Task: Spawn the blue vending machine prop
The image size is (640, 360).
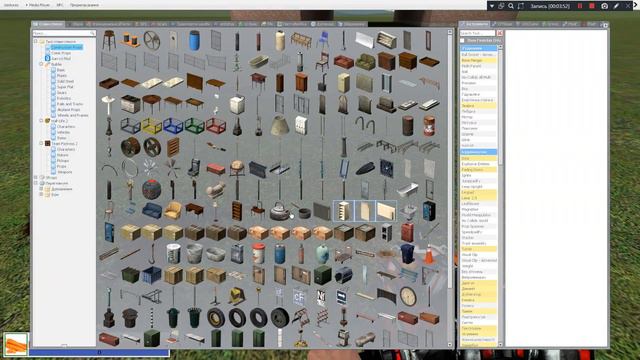Action: click(x=429, y=211)
